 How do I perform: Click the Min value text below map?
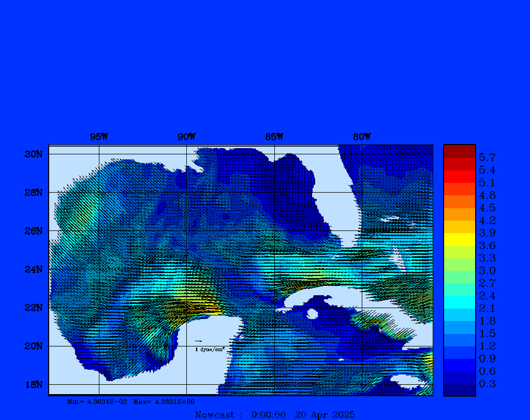click(x=97, y=402)
